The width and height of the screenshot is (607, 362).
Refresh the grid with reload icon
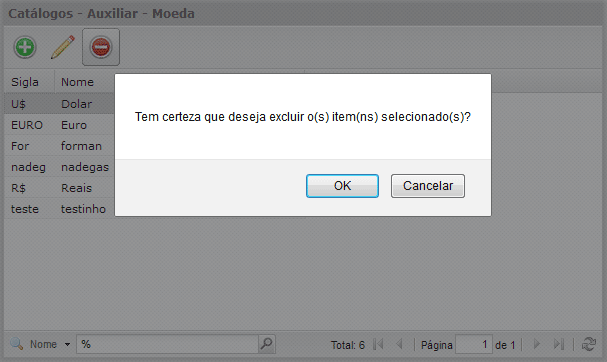click(x=589, y=344)
